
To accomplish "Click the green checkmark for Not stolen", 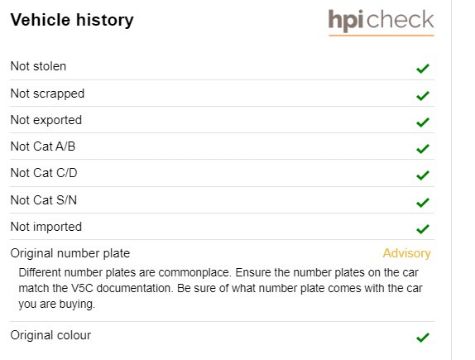I will click(423, 68).
